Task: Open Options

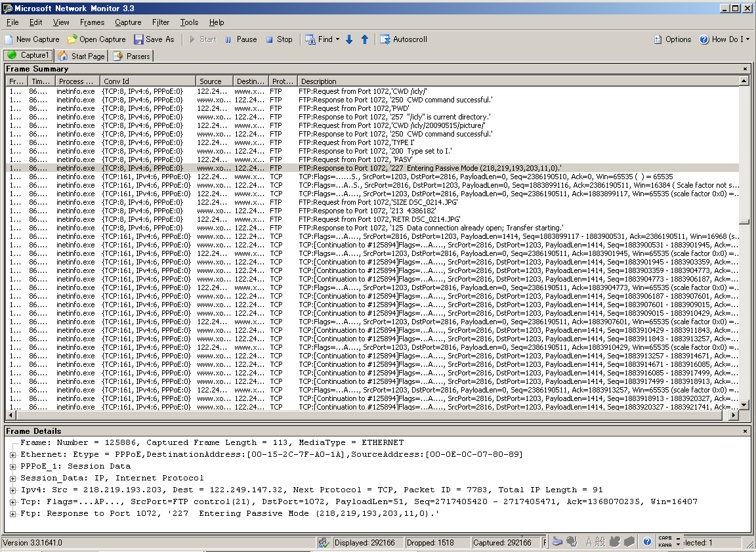Action: pos(673,39)
